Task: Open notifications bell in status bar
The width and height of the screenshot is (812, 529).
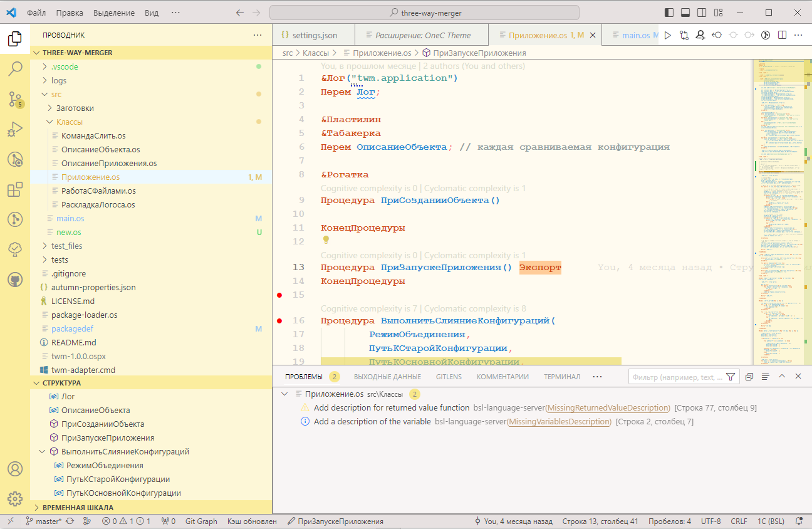Action: click(799, 521)
